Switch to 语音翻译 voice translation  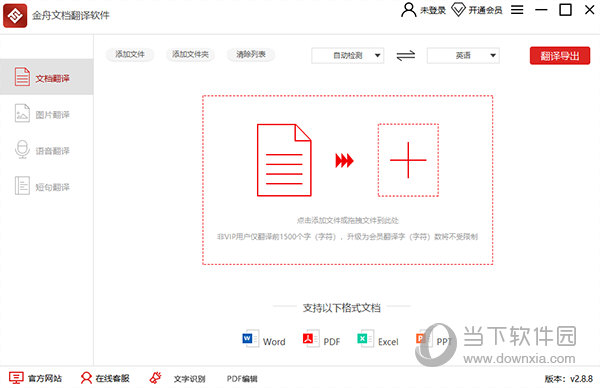[x=47, y=150]
